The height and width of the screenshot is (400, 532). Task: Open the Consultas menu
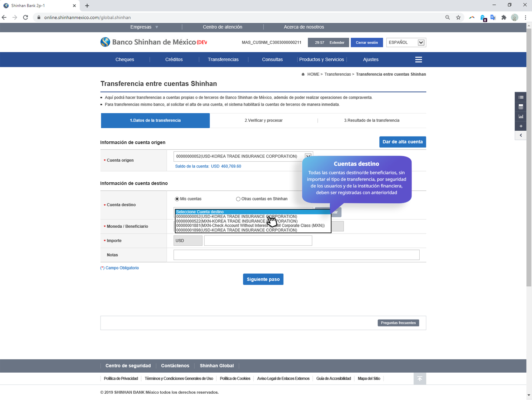point(272,59)
